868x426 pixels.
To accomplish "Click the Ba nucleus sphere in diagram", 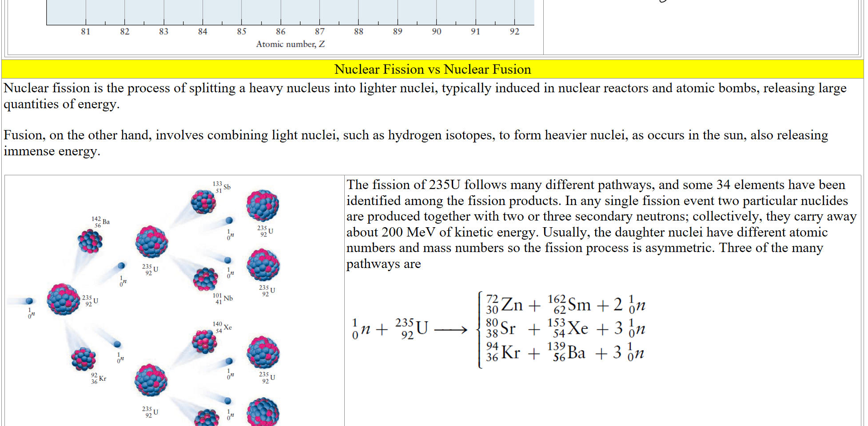I will click(x=90, y=241).
